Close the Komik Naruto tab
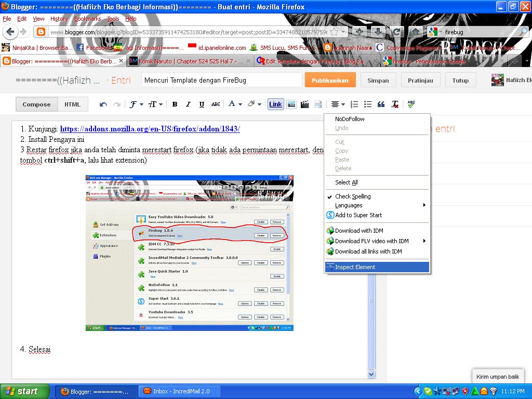This screenshot has width=532, height=399. (248, 61)
